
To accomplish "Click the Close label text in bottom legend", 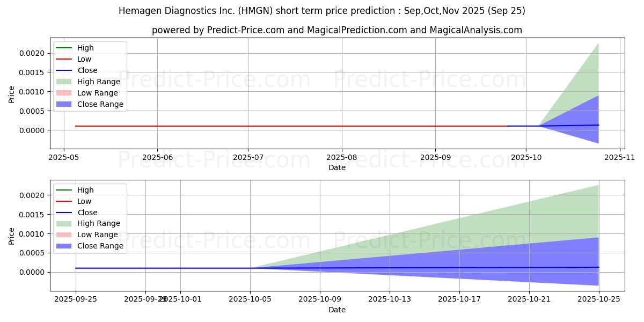I will (87, 213).
